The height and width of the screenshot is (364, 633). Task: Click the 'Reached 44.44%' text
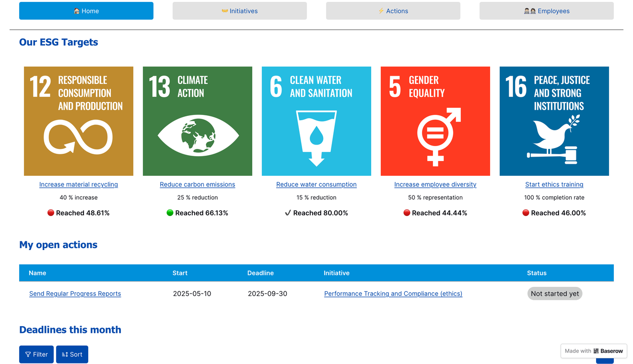[440, 213]
